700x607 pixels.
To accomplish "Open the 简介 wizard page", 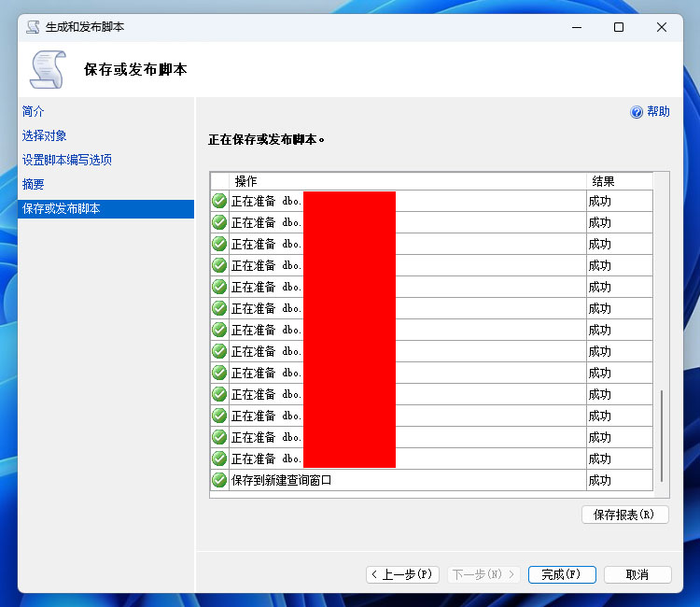I will click(34, 111).
